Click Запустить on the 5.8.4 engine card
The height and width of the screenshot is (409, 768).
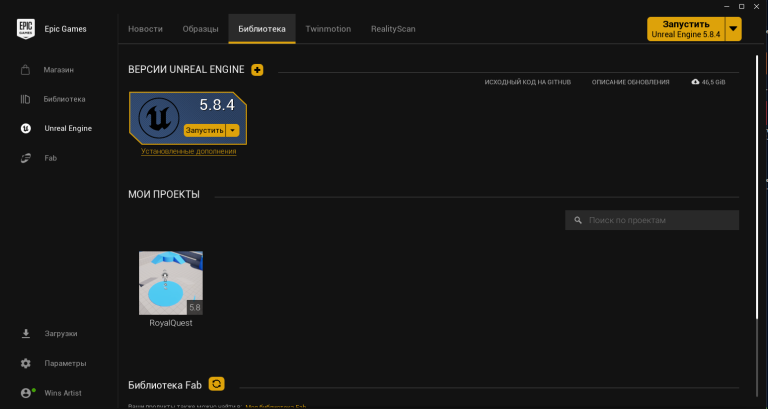205,130
